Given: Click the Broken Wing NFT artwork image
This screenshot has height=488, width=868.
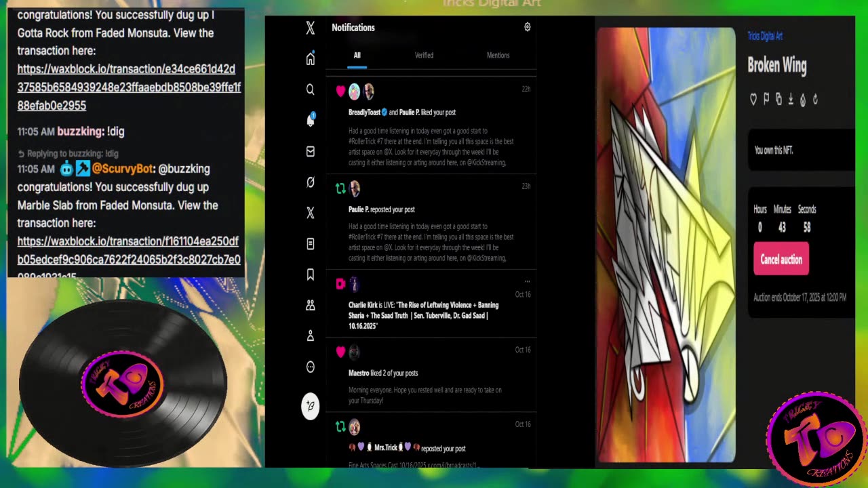Looking at the screenshot, I should tap(665, 245).
